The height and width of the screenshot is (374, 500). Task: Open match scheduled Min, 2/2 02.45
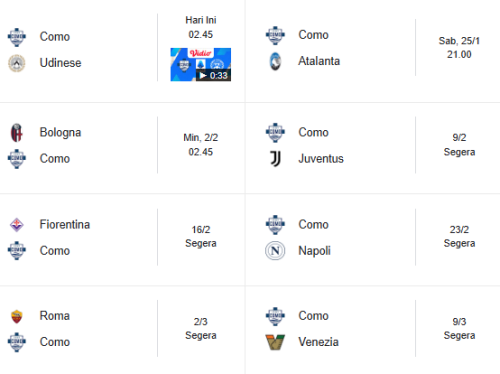point(201,145)
